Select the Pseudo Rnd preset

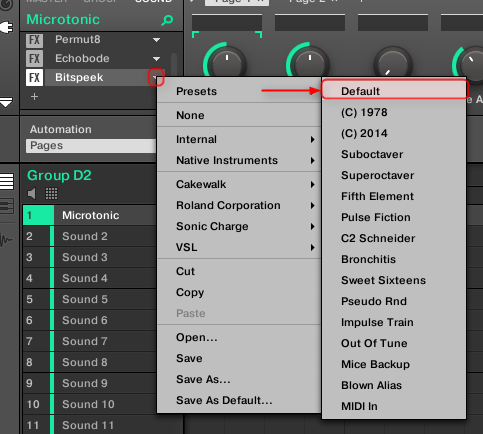coord(394,301)
